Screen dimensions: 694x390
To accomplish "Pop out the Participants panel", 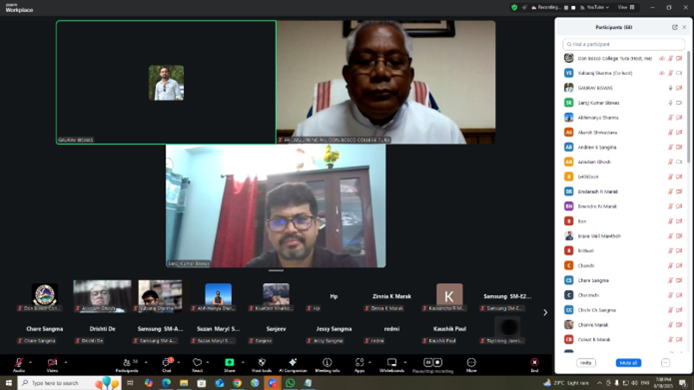I will [x=675, y=27].
